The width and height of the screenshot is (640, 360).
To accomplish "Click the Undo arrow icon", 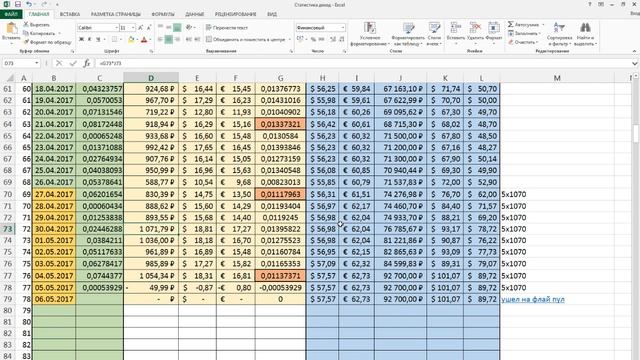I will (29, 4).
